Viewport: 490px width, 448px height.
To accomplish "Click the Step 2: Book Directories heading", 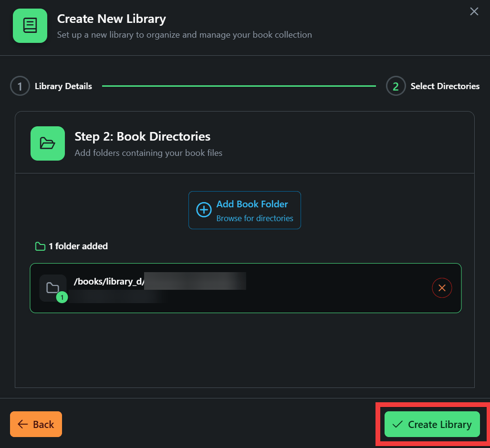I will pos(142,136).
